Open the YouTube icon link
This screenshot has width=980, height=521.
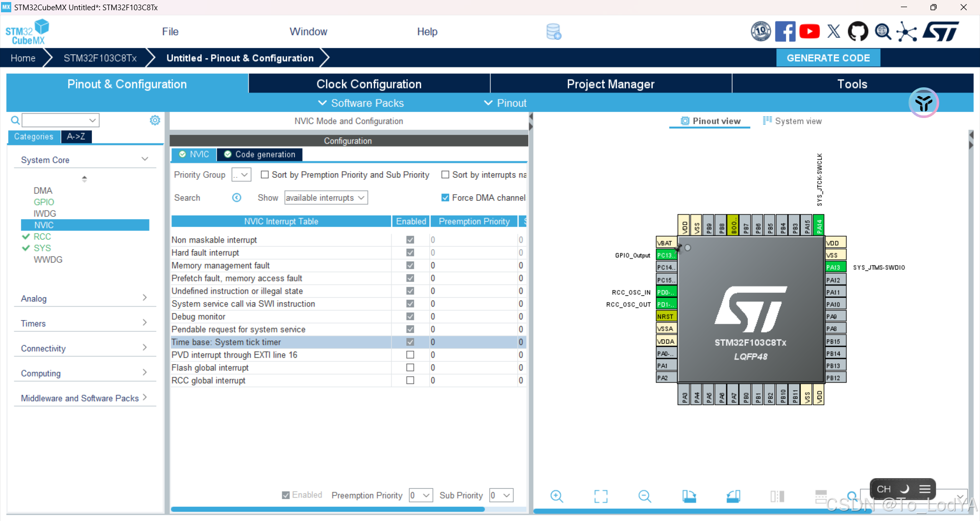click(x=810, y=32)
